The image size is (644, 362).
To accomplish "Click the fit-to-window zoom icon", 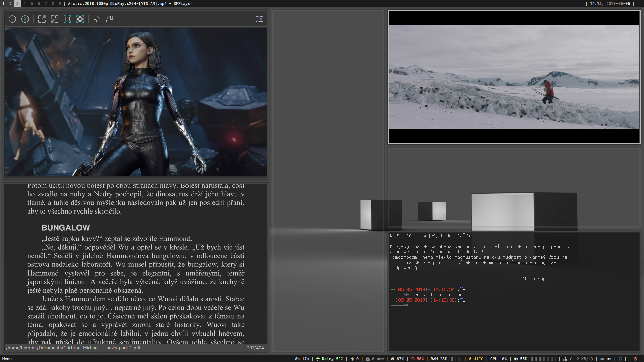I will coord(67,19).
